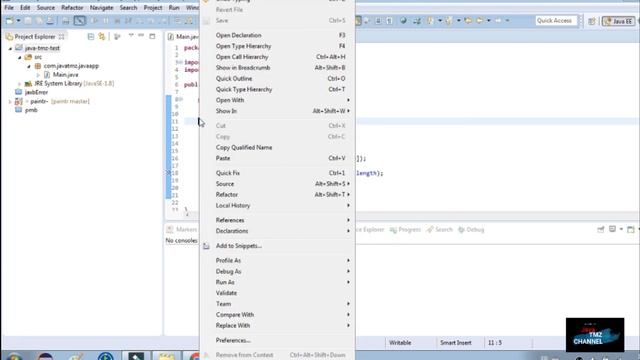Click the Suspend (pause) debug toolbar icon
640x360 pixels.
click(106, 20)
